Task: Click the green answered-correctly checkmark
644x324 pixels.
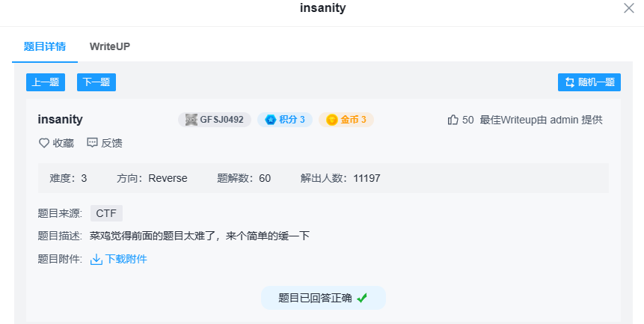Action: 362,298
